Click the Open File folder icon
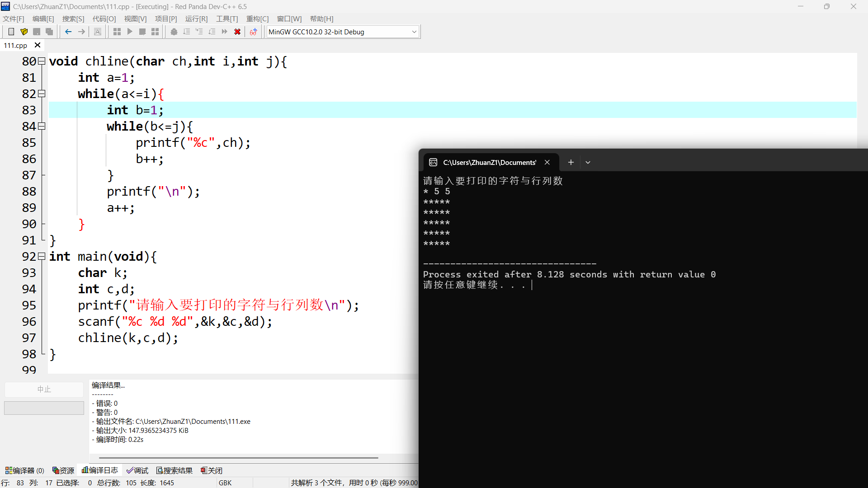 pos(24,32)
